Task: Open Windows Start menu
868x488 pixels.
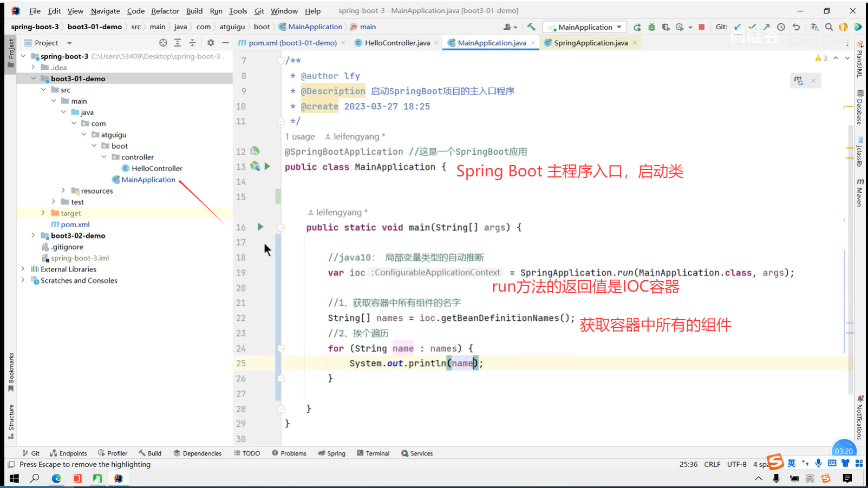Action: (x=14, y=478)
